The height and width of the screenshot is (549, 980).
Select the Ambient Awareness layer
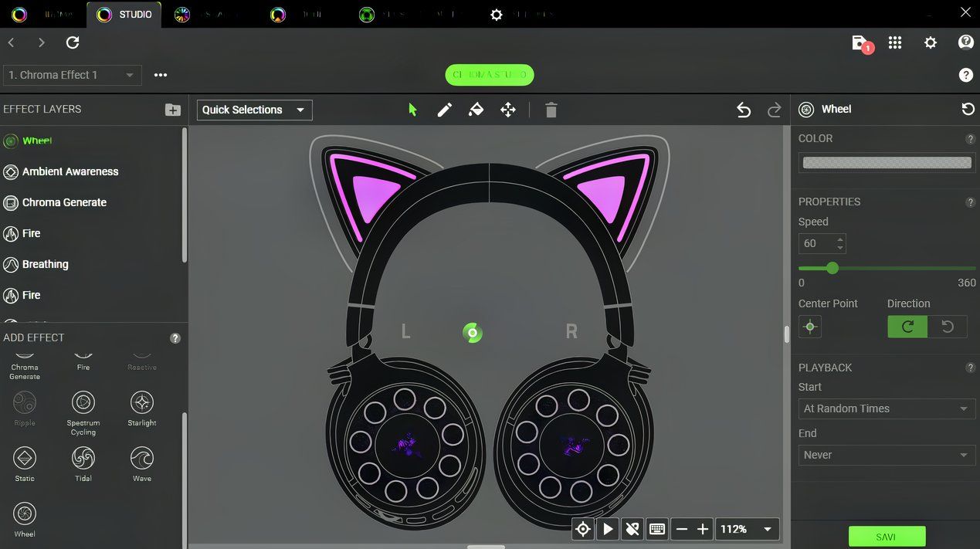coord(70,171)
